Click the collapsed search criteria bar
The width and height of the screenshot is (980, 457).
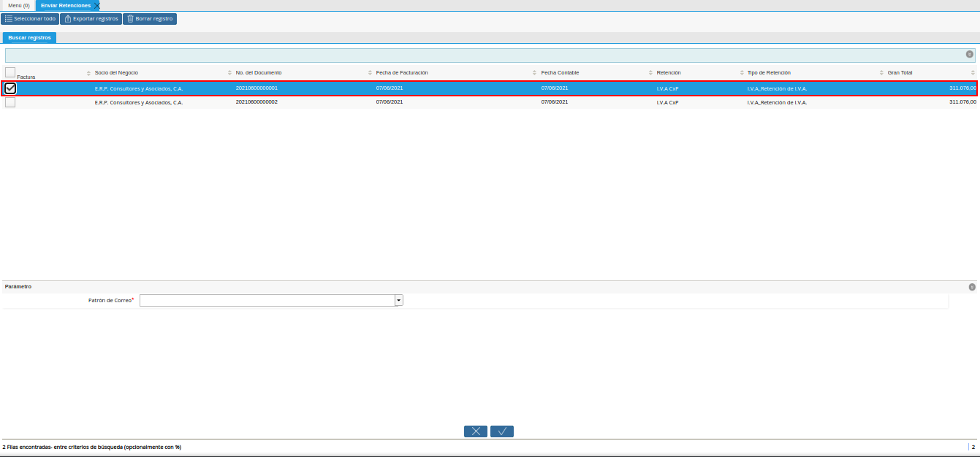point(490,55)
